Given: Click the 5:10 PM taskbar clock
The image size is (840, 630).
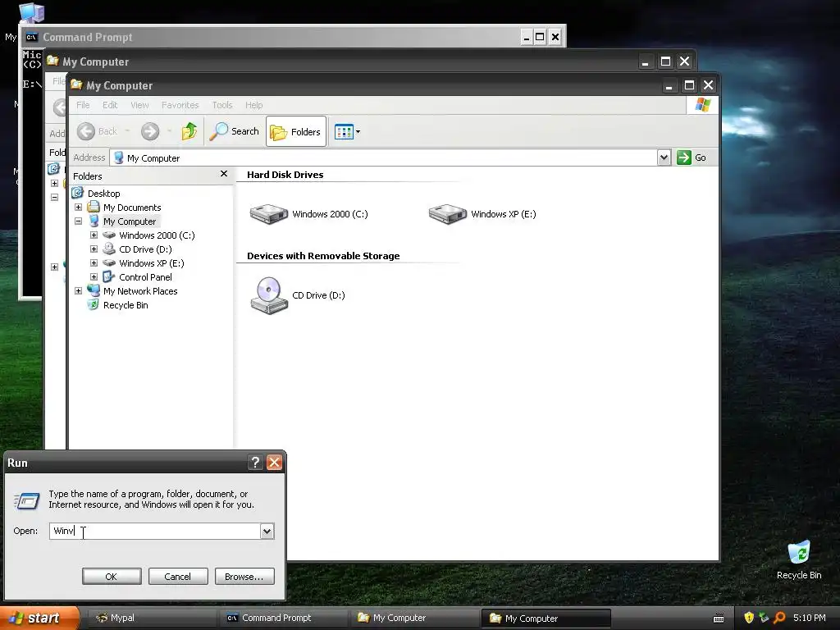Looking at the screenshot, I should [810, 618].
